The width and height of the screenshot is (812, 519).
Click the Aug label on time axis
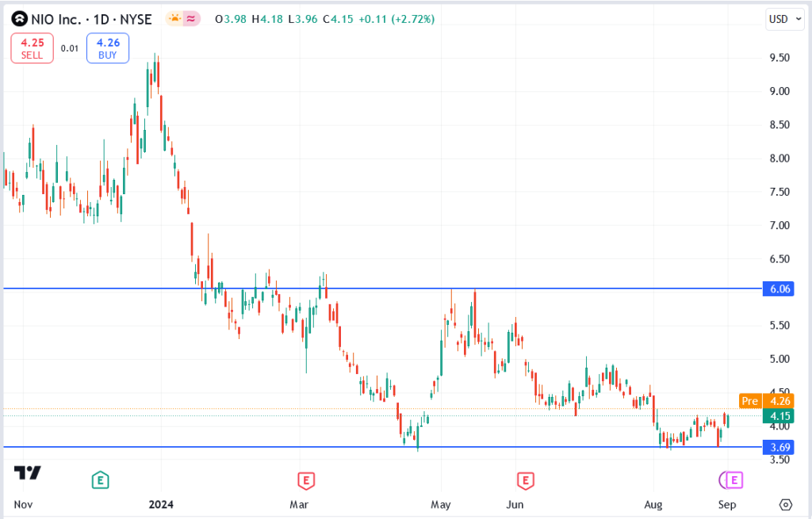tap(653, 505)
